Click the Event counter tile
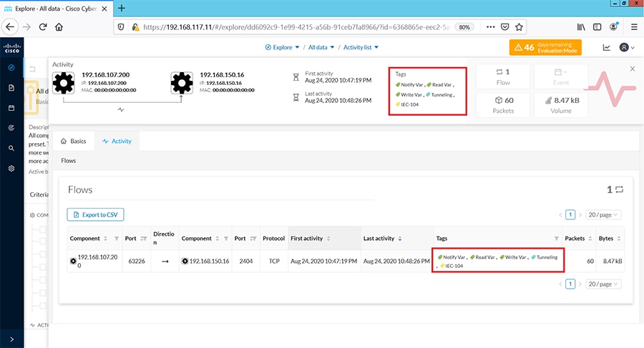 pos(561,76)
